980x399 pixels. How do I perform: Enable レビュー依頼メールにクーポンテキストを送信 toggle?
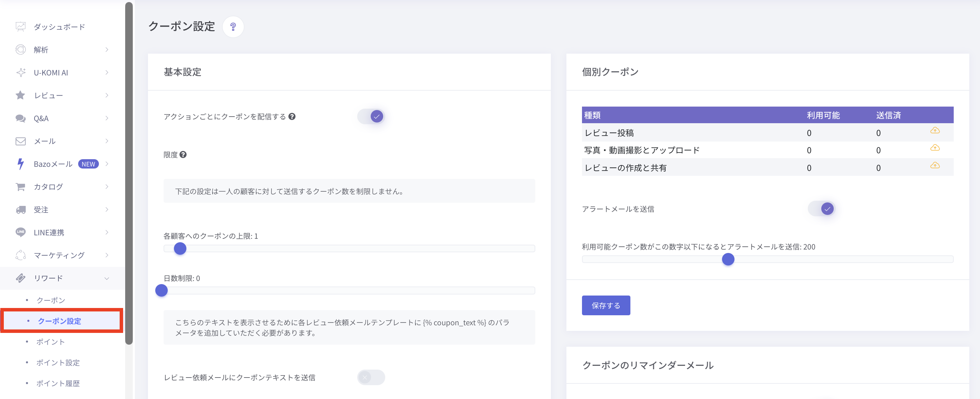click(371, 377)
